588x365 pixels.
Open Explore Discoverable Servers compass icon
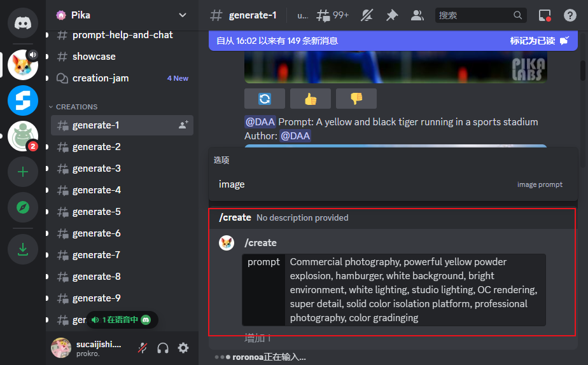click(23, 207)
